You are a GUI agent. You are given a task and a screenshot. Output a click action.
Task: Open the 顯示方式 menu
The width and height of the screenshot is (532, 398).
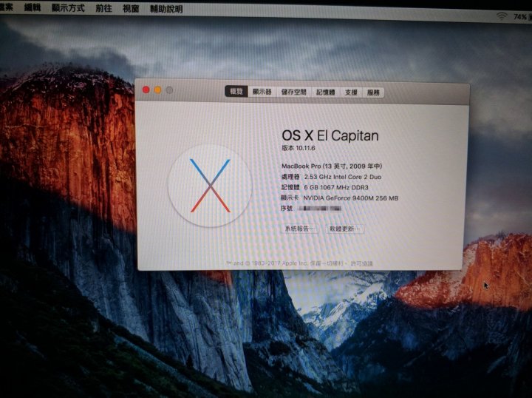pyautogui.click(x=68, y=8)
